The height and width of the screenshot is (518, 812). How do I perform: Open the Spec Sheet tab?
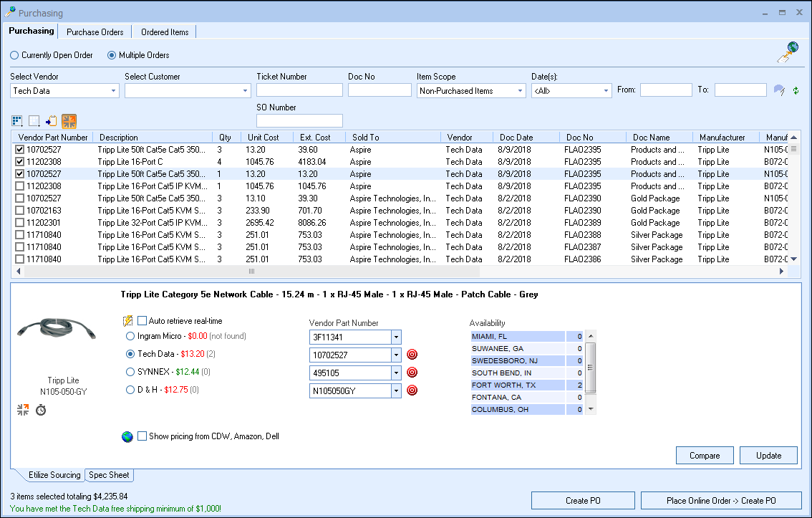tap(110, 475)
